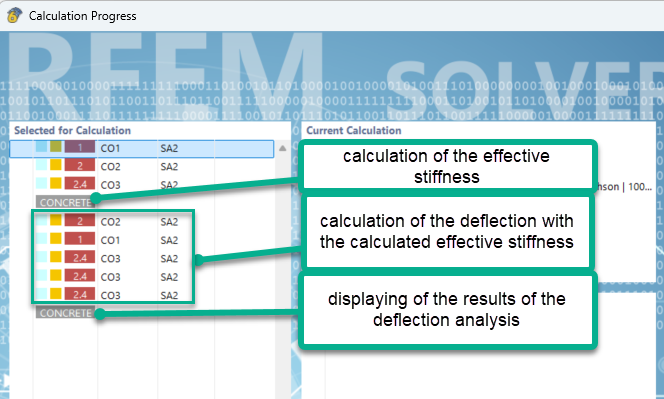The image size is (664, 399).
Task: Select the non-highlighted CO1 row text
Action: (x=110, y=240)
